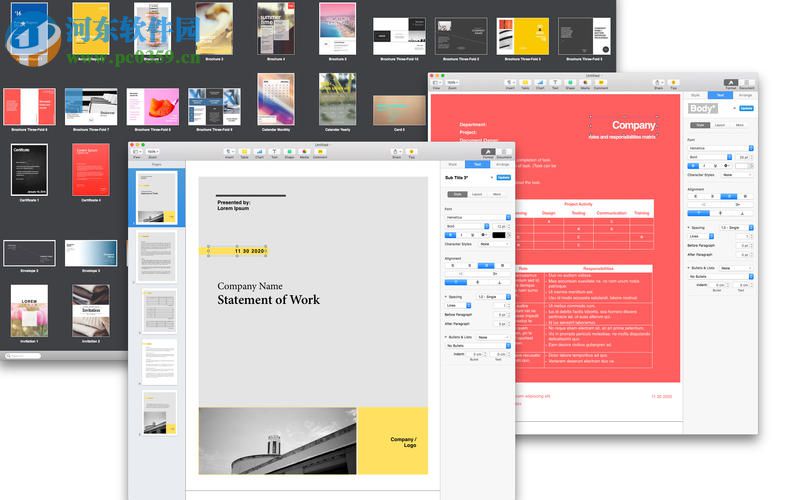Click Tips icon in Statement of Work toolbar
Viewport: 800px width, 500px height.
click(x=411, y=152)
